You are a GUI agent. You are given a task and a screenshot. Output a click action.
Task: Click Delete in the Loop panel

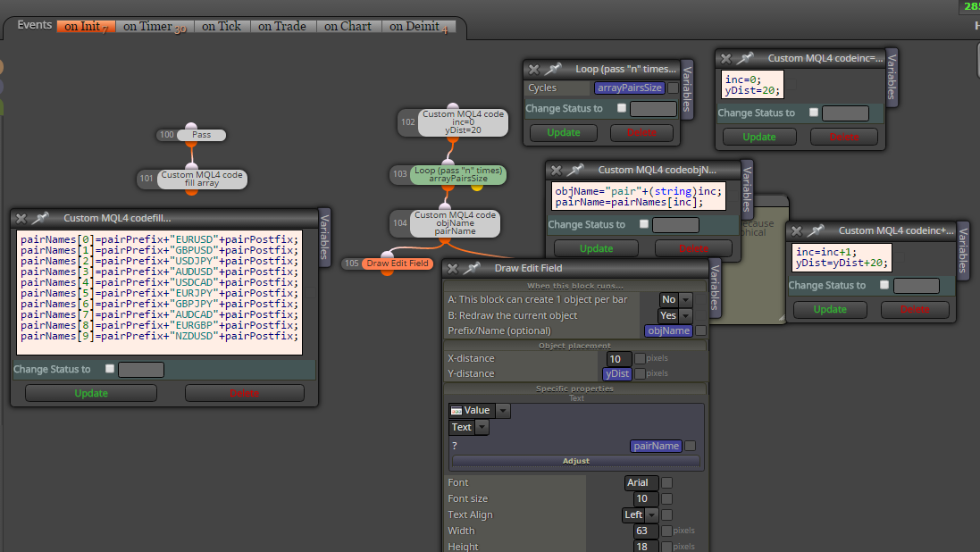coord(642,132)
